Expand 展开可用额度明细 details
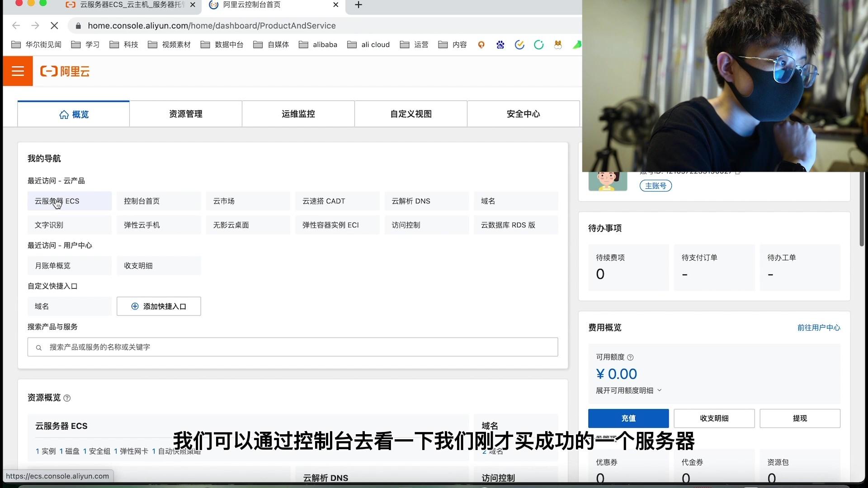This screenshot has height=488, width=868. 629,391
